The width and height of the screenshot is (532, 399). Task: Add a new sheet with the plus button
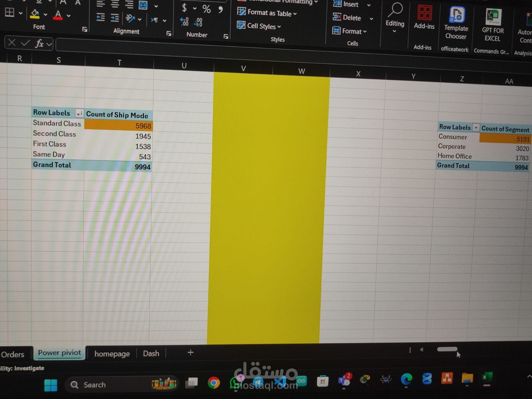[x=191, y=352]
